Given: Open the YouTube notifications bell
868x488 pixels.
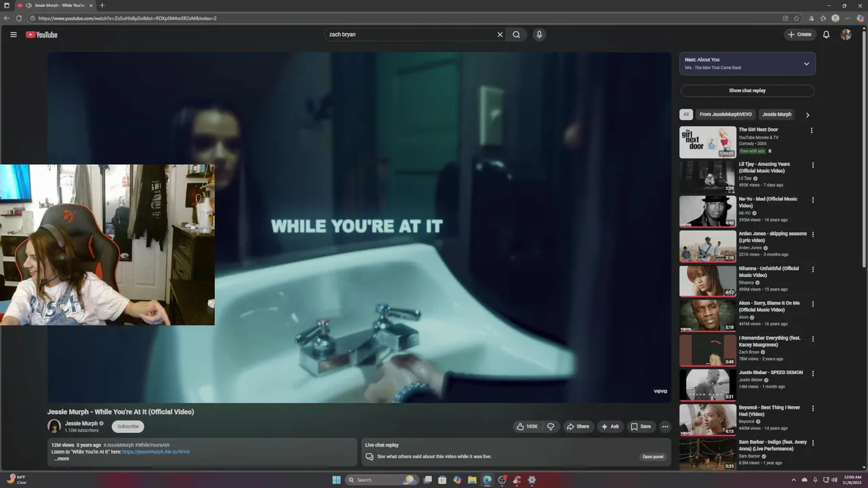Looking at the screenshot, I should click(x=826, y=35).
